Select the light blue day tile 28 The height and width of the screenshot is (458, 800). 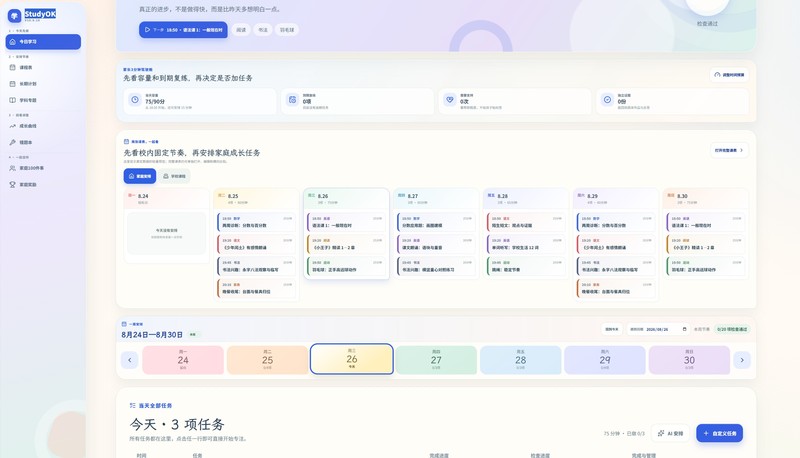coord(520,360)
